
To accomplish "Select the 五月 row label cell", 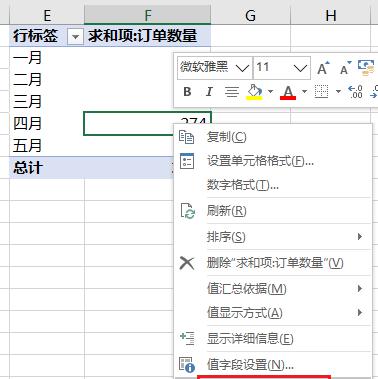I will [x=47, y=146].
